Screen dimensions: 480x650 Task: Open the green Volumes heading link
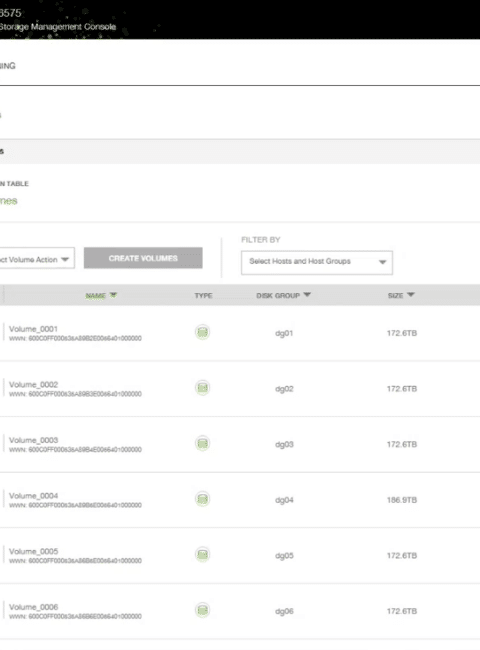[x=8, y=201]
